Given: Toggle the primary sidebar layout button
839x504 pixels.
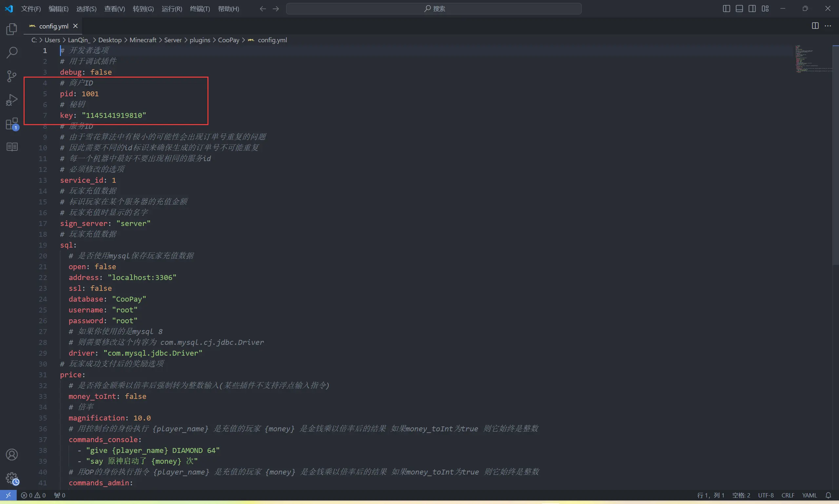Looking at the screenshot, I should click(x=726, y=9).
